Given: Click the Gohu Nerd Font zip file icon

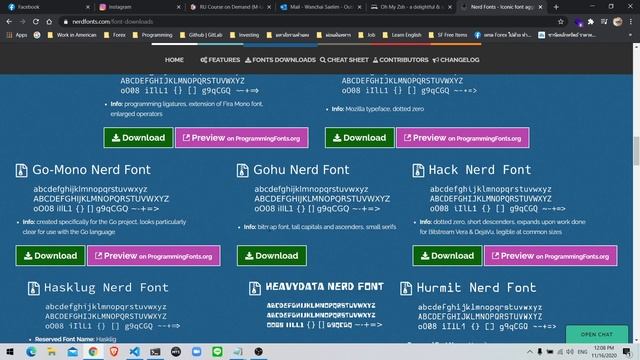Looking at the screenshot, I should click(242, 170).
